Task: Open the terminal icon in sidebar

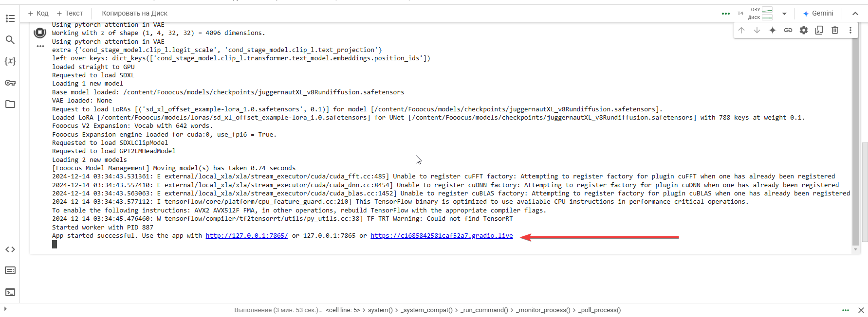Action: point(10,292)
